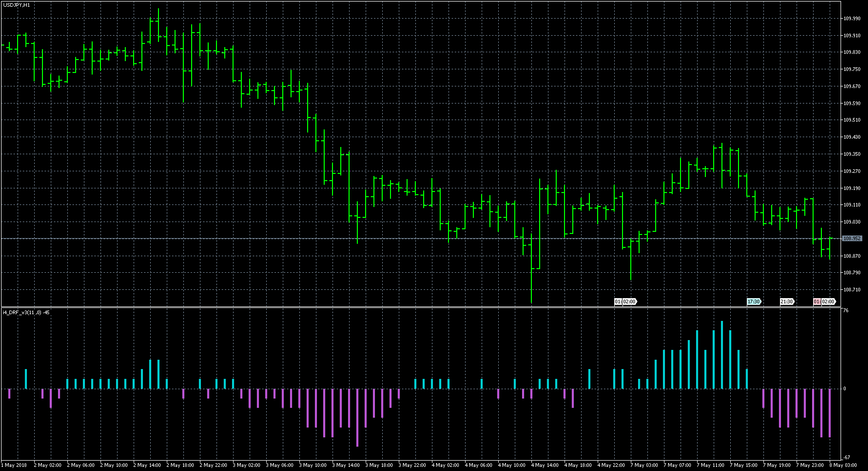Click price axis value 108.710

[852, 290]
